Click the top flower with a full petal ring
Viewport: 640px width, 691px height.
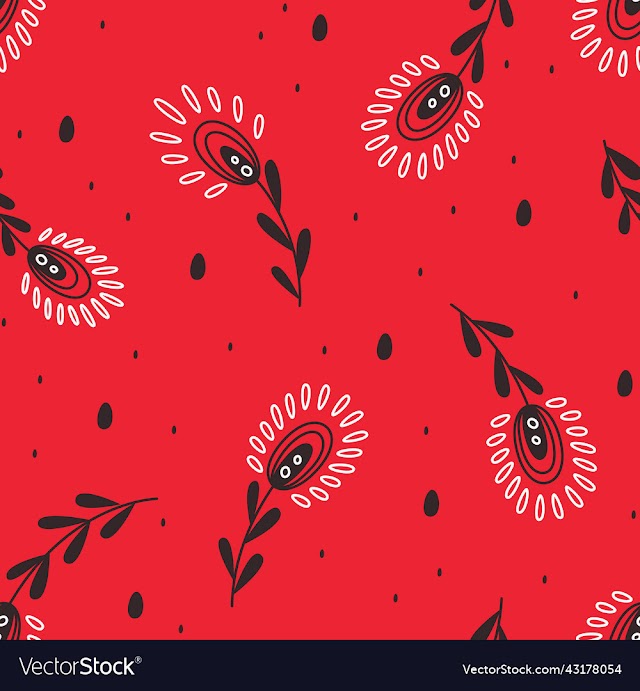coord(423,118)
